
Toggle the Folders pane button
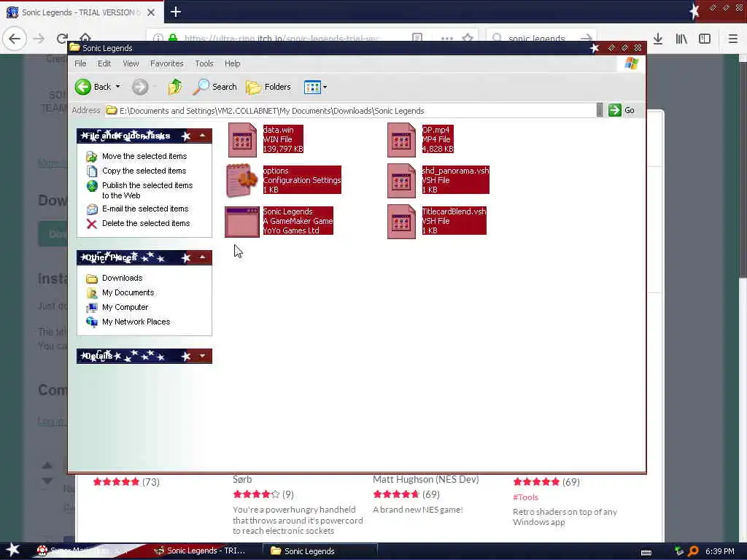268,87
